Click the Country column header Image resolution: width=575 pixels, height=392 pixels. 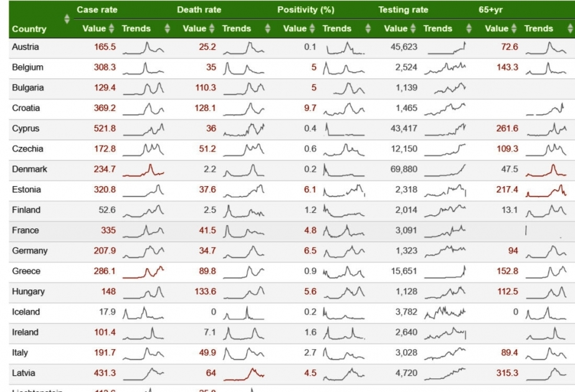coord(29,29)
